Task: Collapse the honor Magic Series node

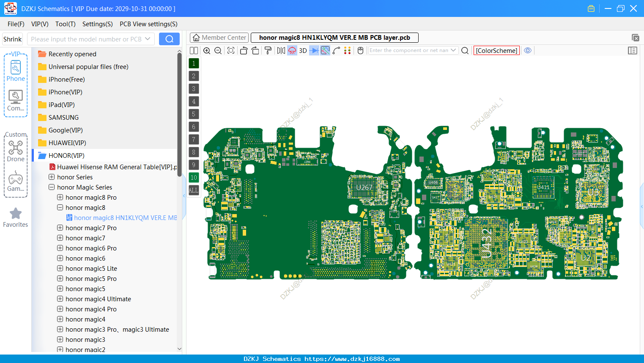Action: (52, 187)
